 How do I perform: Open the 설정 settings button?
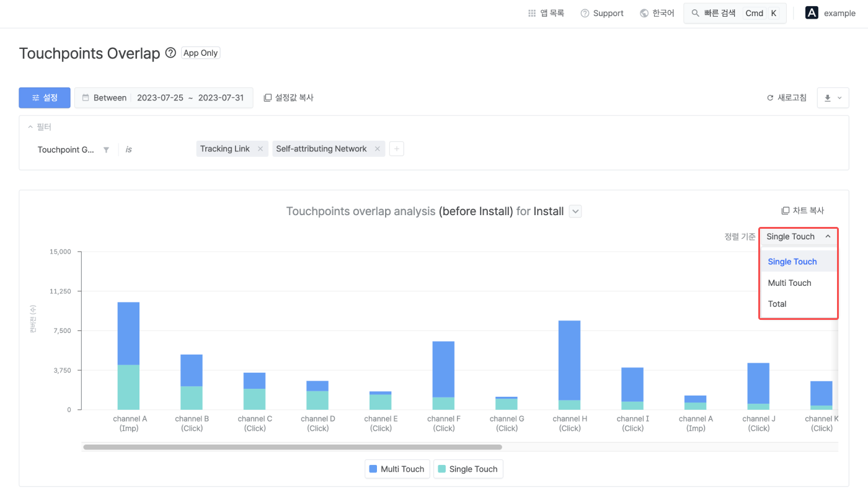click(45, 97)
